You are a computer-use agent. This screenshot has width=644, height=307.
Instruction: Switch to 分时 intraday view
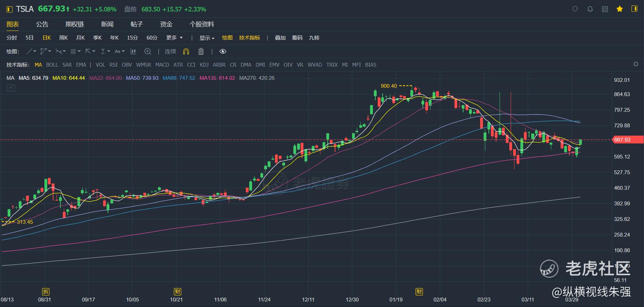[12, 37]
